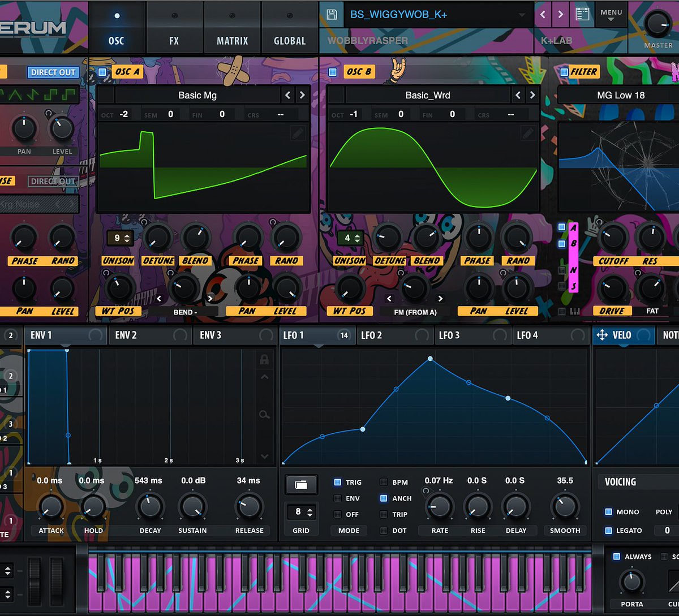The image size is (679, 616).
Task: Toggle OSC A enable switch
Action: (x=102, y=72)
